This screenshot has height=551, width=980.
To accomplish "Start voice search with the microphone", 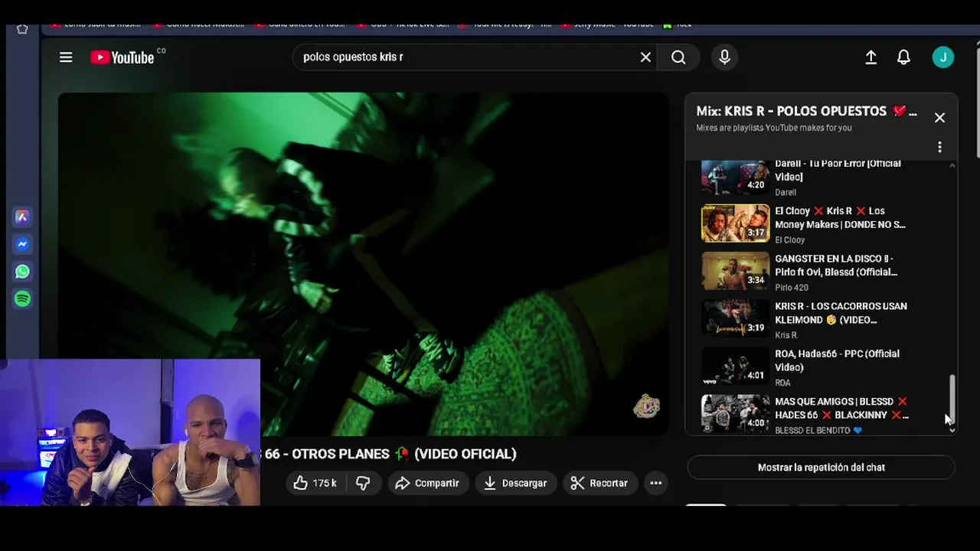I will [x=724, y=57].
